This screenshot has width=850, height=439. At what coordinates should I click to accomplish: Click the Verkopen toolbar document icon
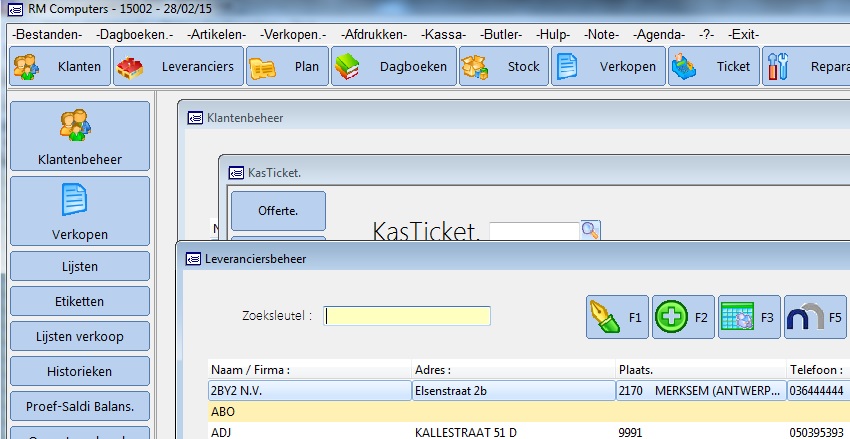coord(568,67)
